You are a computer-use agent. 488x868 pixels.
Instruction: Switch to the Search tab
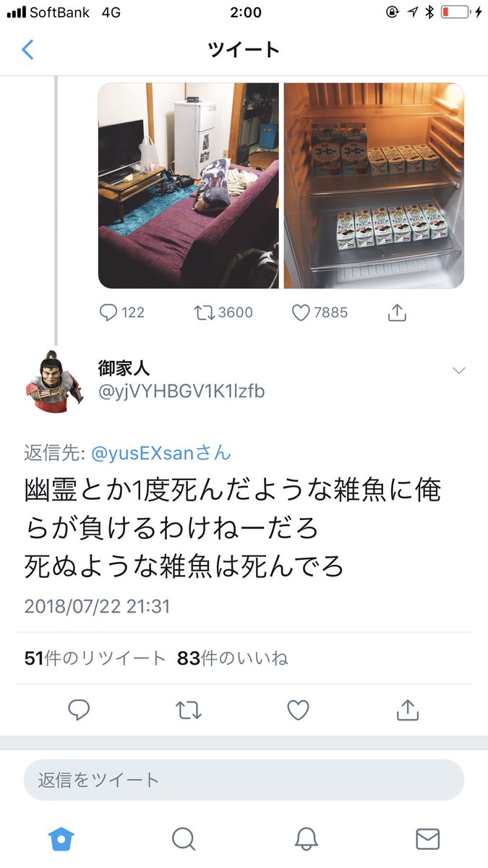click(x=184, y=839)
